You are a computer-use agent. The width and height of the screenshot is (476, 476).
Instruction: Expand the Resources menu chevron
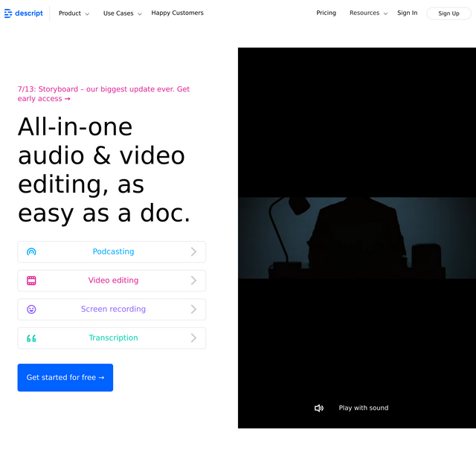click(x=385, y=13)
